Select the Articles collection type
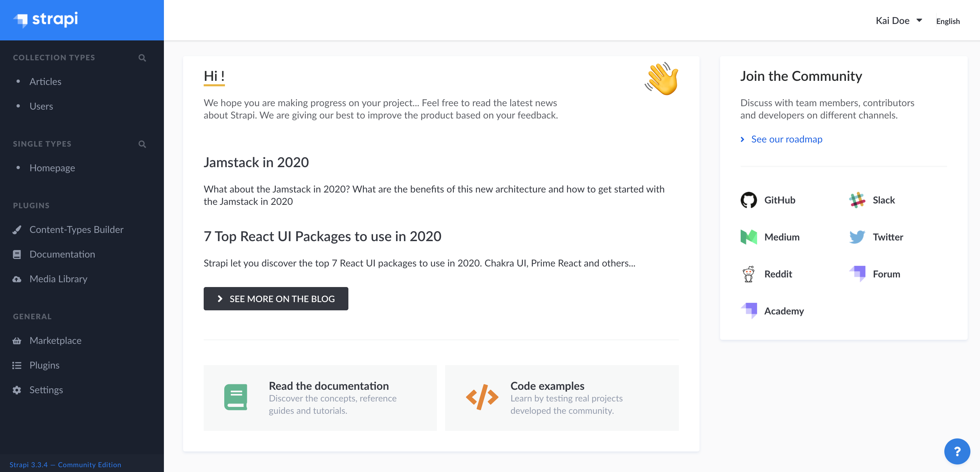 coord(45,81)
